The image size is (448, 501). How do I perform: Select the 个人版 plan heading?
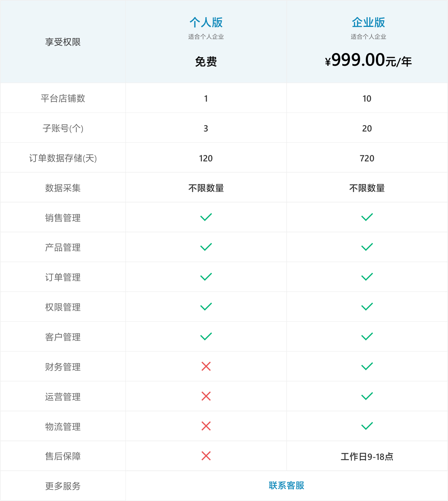click(x=206, y=22)
